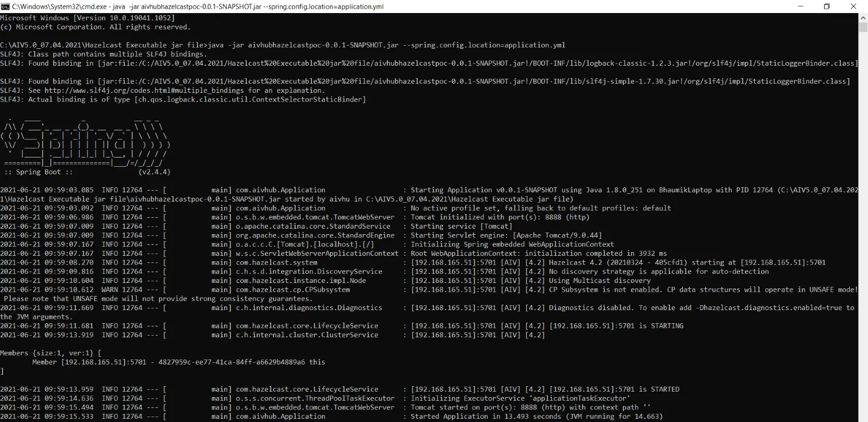Click the 'Microsoft Windows [Version 10.0.19041.1052]' line
868x422 pixels.
coord(87,18)
